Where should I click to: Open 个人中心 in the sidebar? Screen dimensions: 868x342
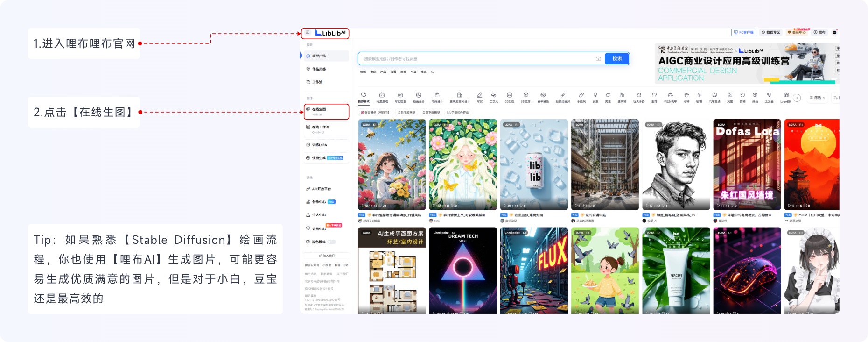(319, 215)
